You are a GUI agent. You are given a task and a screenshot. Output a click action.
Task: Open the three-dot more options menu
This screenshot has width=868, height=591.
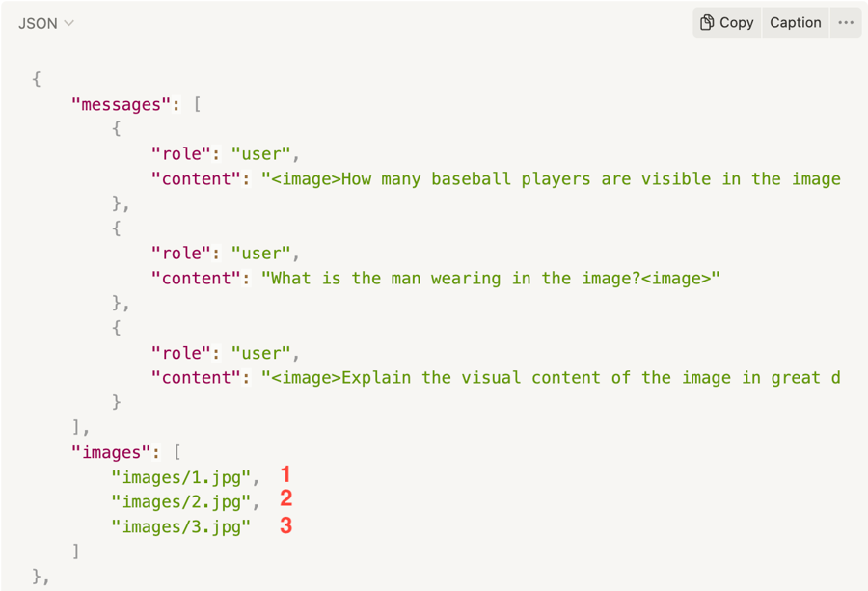(x=846, y=22)
